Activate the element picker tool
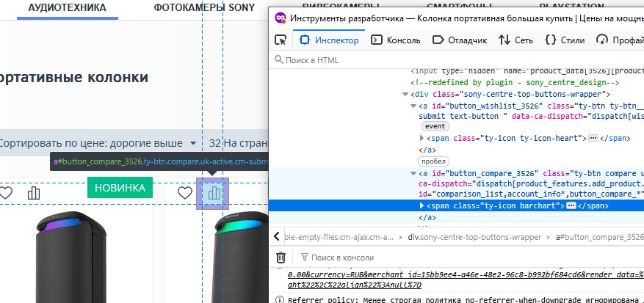The width and height of the screenshot is (644, 303). 281,40
